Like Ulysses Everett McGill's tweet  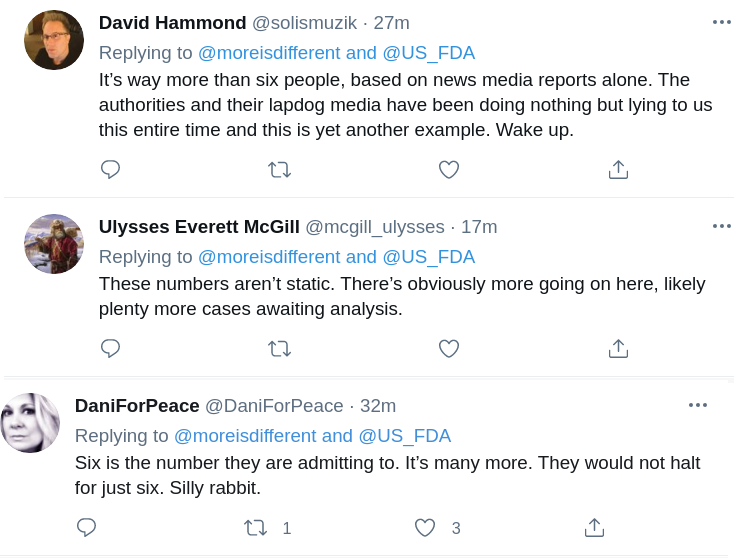pyautogui.click(x=449, y=348)
